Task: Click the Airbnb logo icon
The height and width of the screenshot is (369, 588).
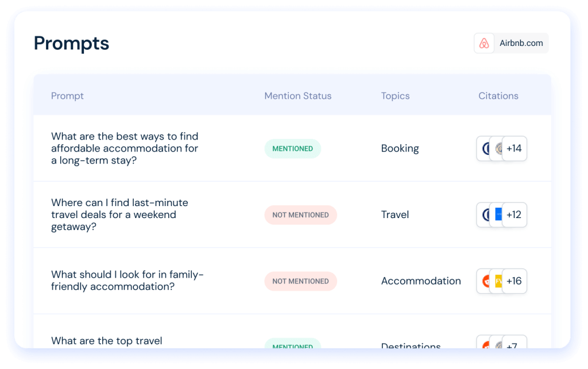Action: click(484, 43)
